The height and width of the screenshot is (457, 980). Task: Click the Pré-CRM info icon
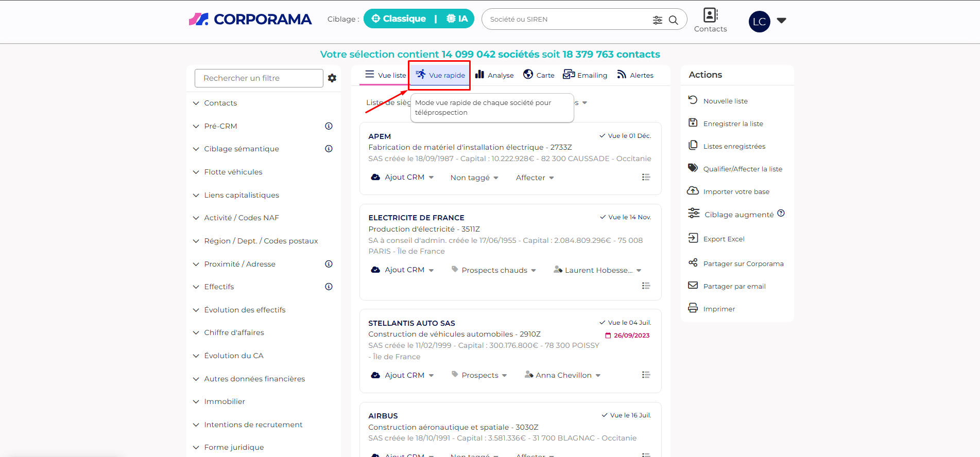(x=329, y=126)
